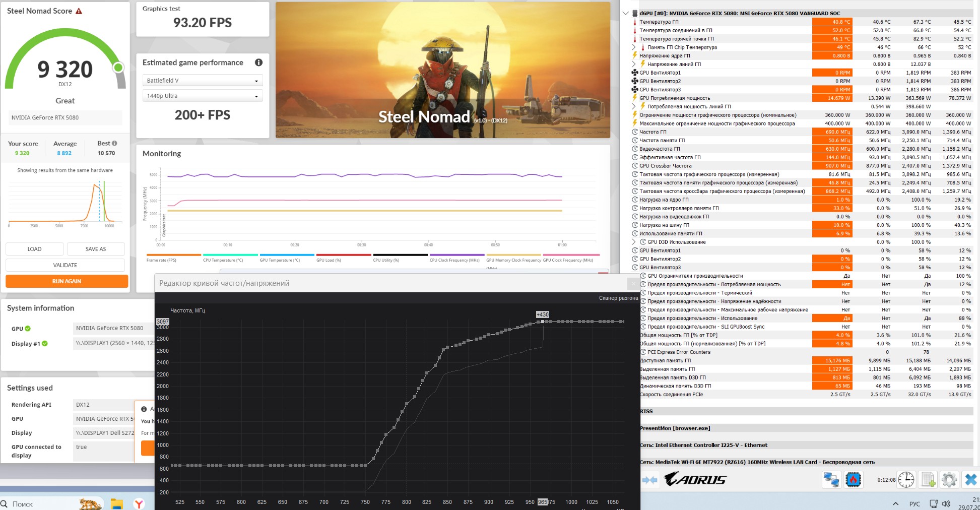Expand Потребляемая мощность линий ГП row
Viewport: 980px width, 510px height.
[x=634, y=107]
